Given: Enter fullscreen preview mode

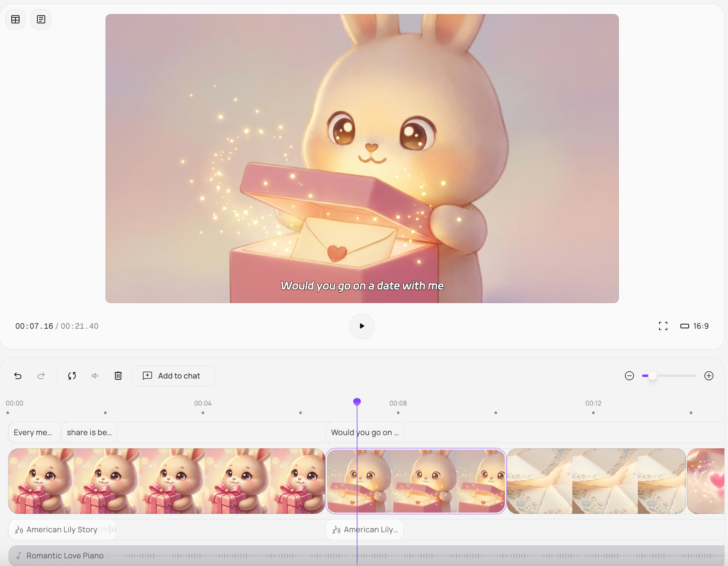Looking at the screenshot, I should coord(663,326).
